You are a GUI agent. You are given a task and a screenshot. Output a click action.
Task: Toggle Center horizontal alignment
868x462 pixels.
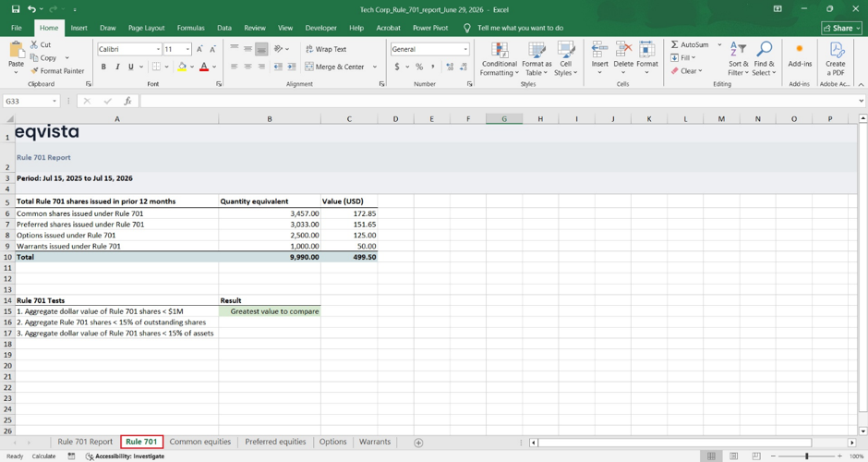tap(248, 67)
